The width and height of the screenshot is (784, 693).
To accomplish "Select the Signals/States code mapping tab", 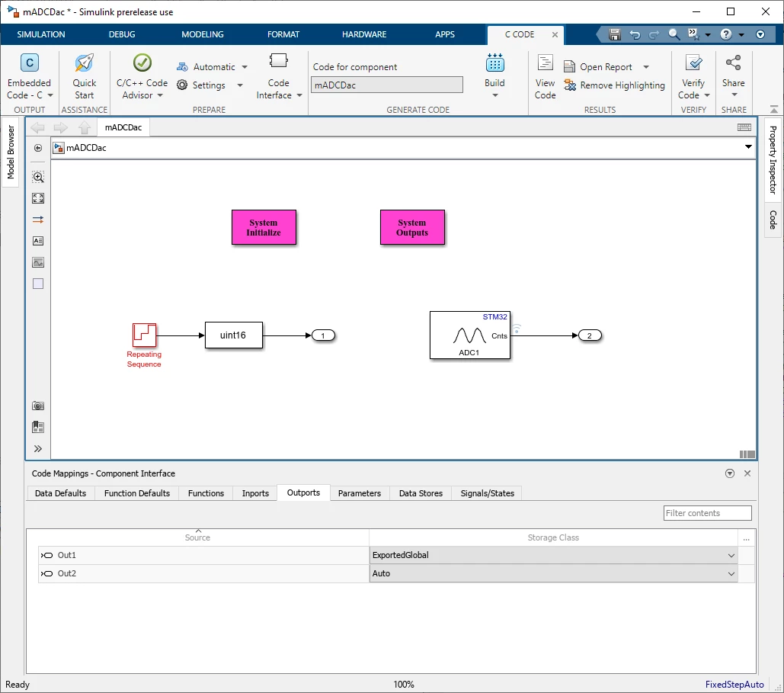I will click(487, 493).
